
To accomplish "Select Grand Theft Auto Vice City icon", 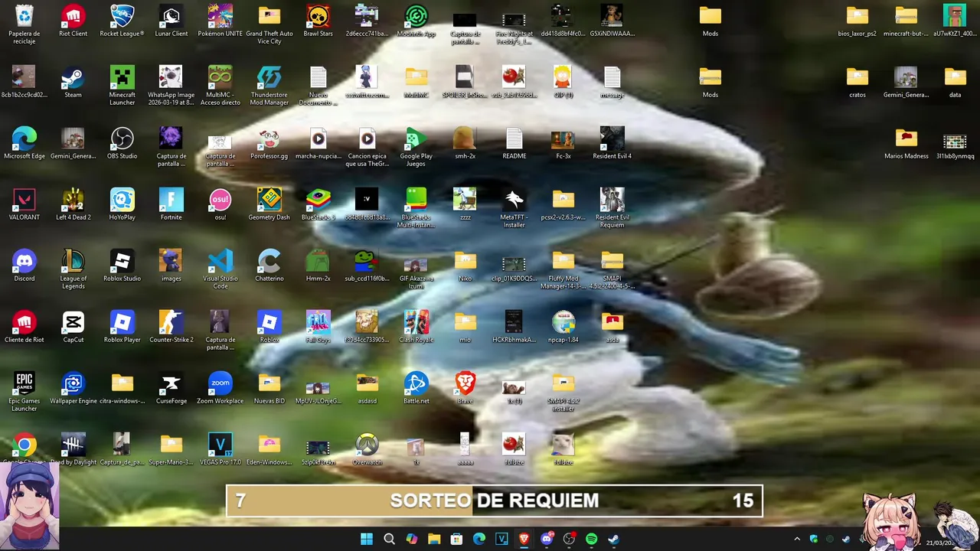I will click(x=269, y=24).
